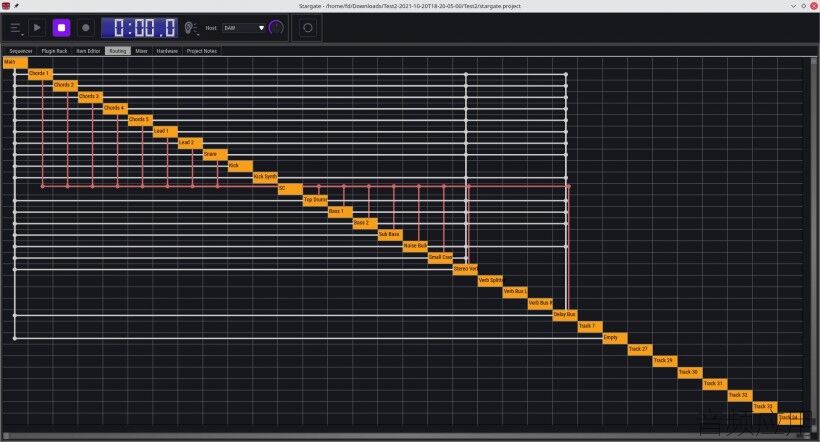820x442 pixels.
Task: Click the Track 27 node
Action: click(640, 350)
